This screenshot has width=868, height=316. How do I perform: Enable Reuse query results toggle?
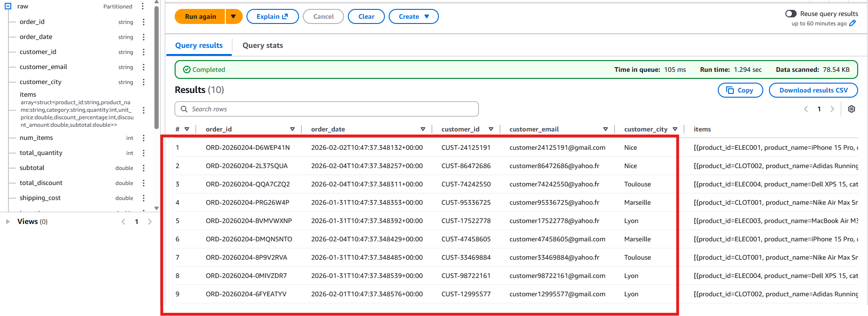pyautogui.click(x=791, y=14)
